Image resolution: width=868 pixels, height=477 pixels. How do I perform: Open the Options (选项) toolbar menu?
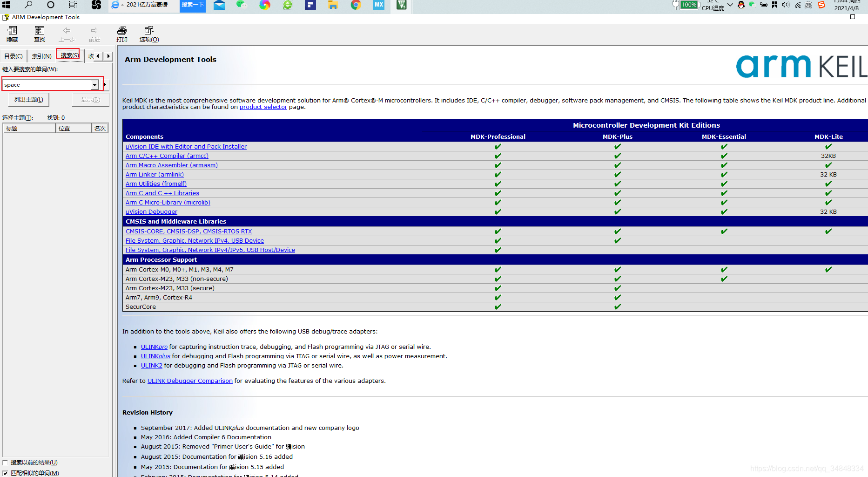pos(149,34)
